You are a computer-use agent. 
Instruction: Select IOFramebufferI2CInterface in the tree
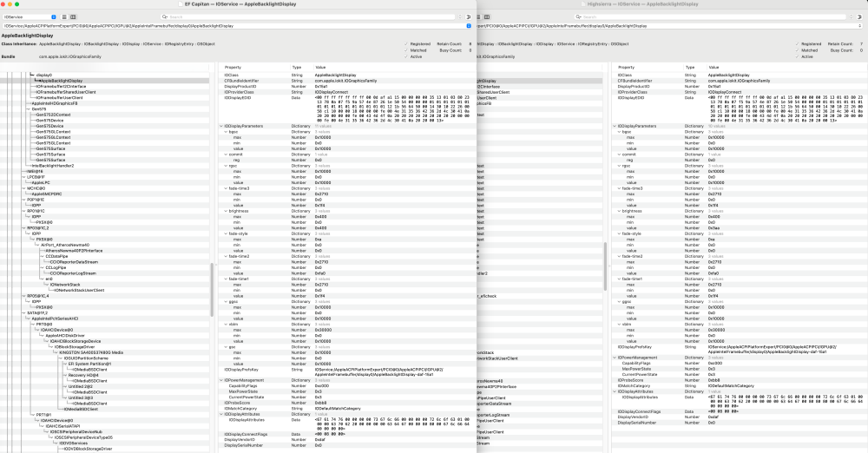tap(61, 87)
